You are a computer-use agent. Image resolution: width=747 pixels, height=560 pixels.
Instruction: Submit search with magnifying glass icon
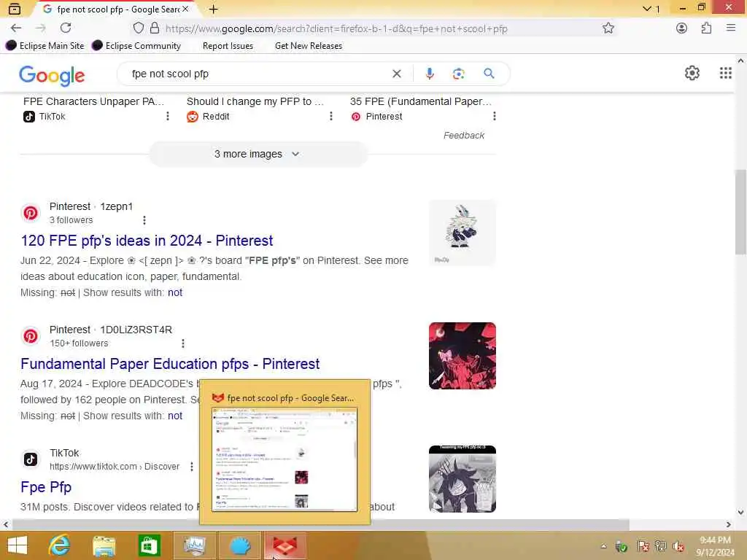(x=489, y=74)
